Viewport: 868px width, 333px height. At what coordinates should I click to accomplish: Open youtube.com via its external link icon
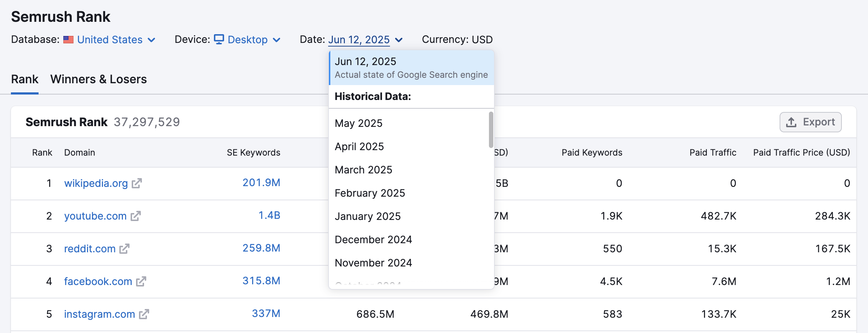click(135, 216)
